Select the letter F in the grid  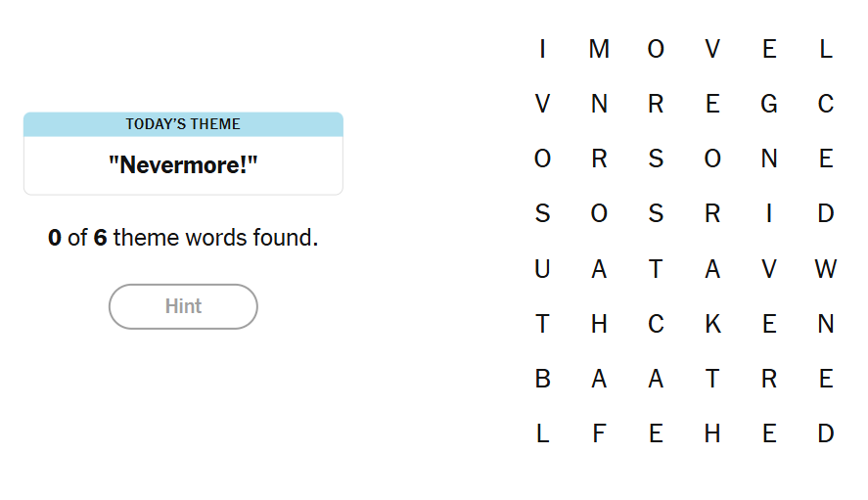(x=599, y=433)
